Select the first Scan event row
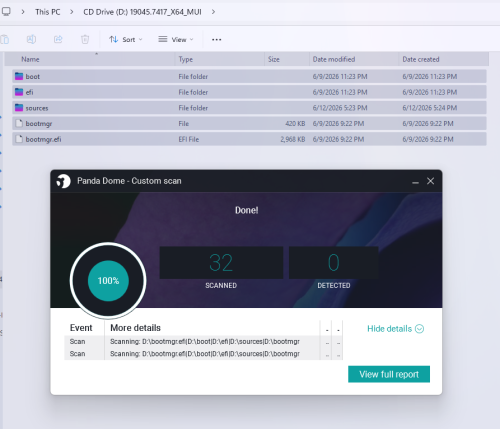This screenshot has height=429, width=500. click(x=203, y=342)
